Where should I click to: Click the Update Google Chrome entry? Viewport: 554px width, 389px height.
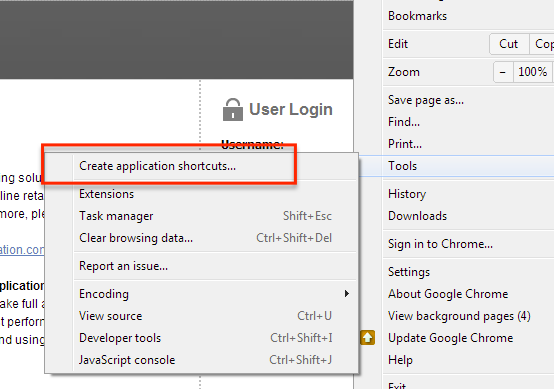tap(468, 338)
